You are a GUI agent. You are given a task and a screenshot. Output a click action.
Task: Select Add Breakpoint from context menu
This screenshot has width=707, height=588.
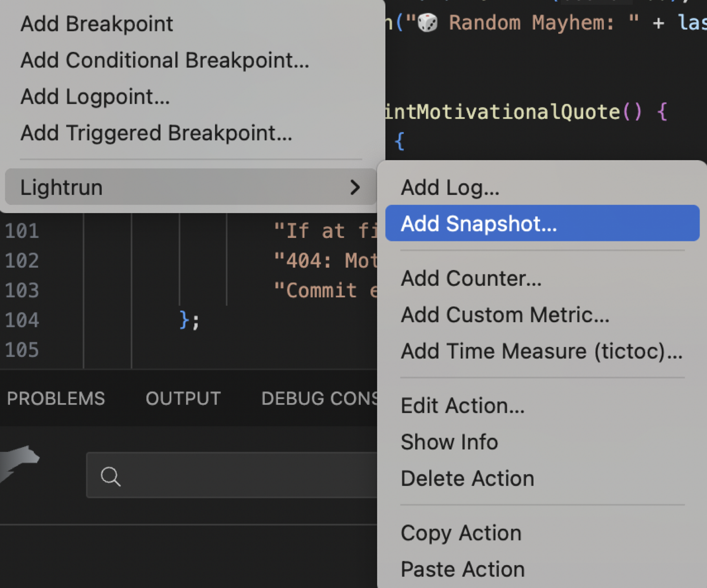pos(97,24)
